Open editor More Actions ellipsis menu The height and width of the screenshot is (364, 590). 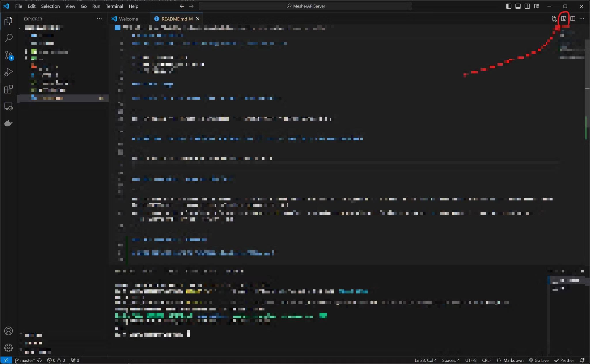coord(582,19)
